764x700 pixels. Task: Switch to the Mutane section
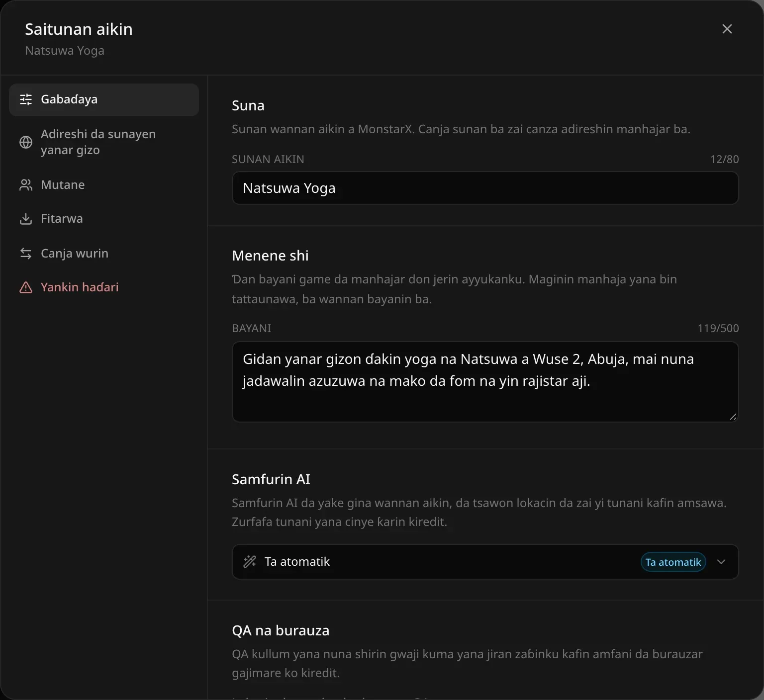(104, 185)
